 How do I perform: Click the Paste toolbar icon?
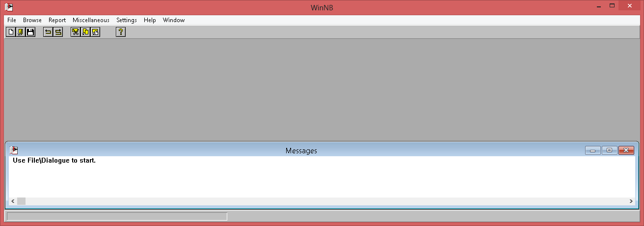[95, 32]
